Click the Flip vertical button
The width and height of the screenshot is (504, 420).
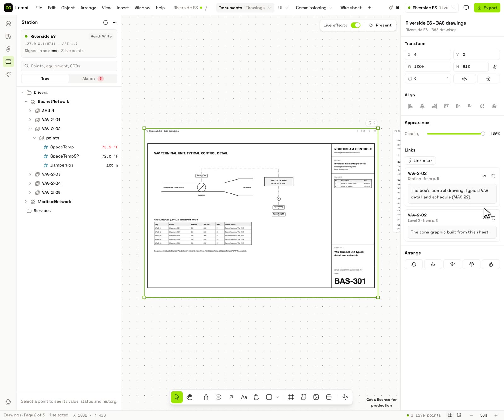click(x=489, y=78)
